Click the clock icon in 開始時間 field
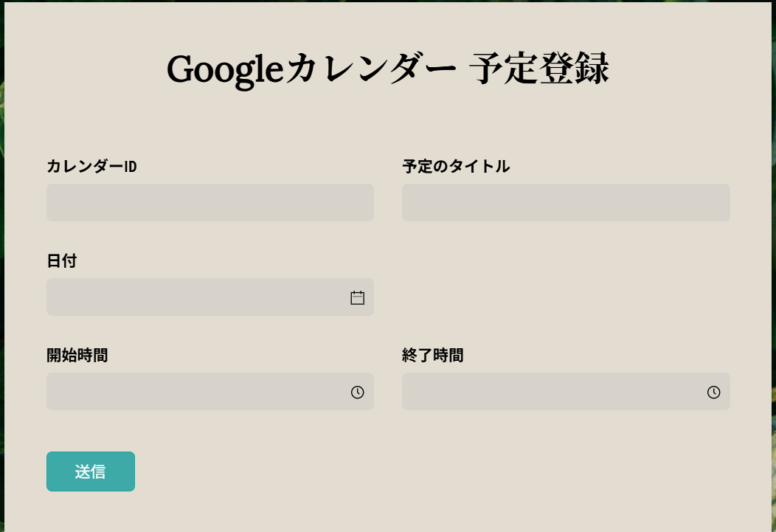The image size is (776, 532). pos(357,392)
